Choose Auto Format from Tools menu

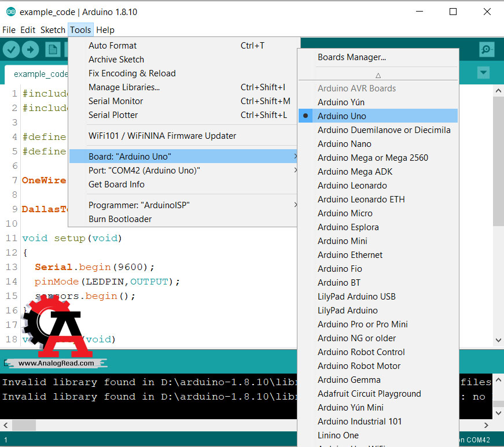(x=183, y=46)
